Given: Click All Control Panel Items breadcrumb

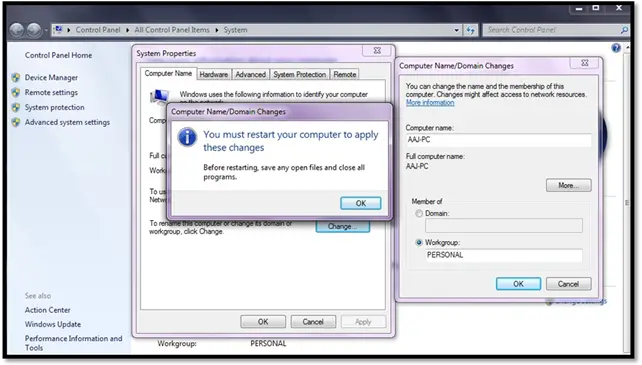Looking at the screenshot, I should (x=172, y=30).
